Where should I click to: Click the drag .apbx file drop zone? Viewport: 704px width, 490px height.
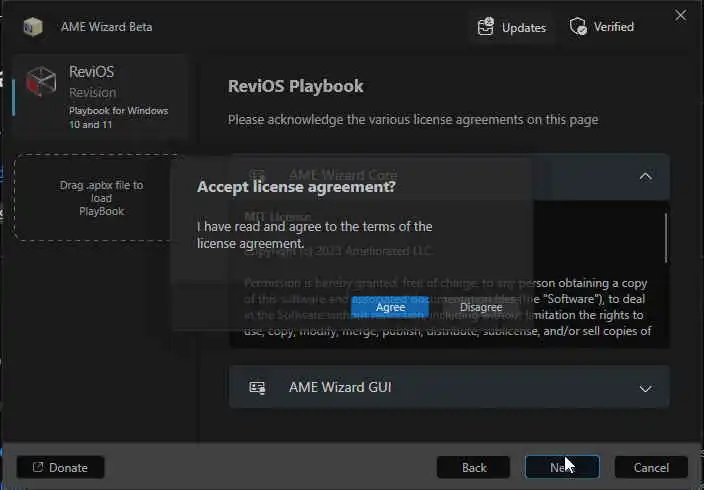[99, 198]
